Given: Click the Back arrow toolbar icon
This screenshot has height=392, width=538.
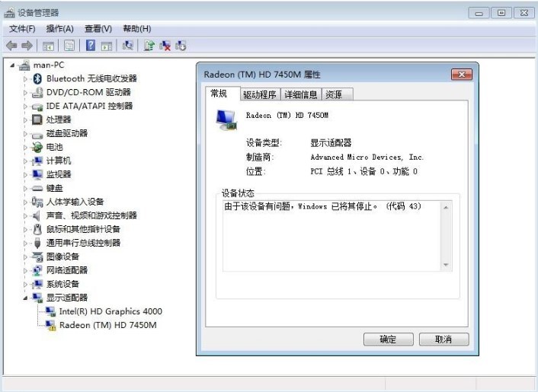Looking at the screenshot, I should click(11, 45).
